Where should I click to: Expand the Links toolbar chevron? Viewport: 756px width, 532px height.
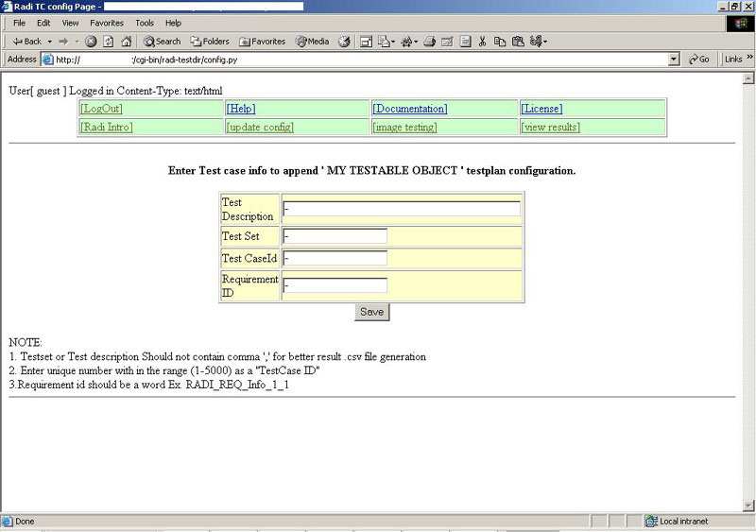(749, 59)
